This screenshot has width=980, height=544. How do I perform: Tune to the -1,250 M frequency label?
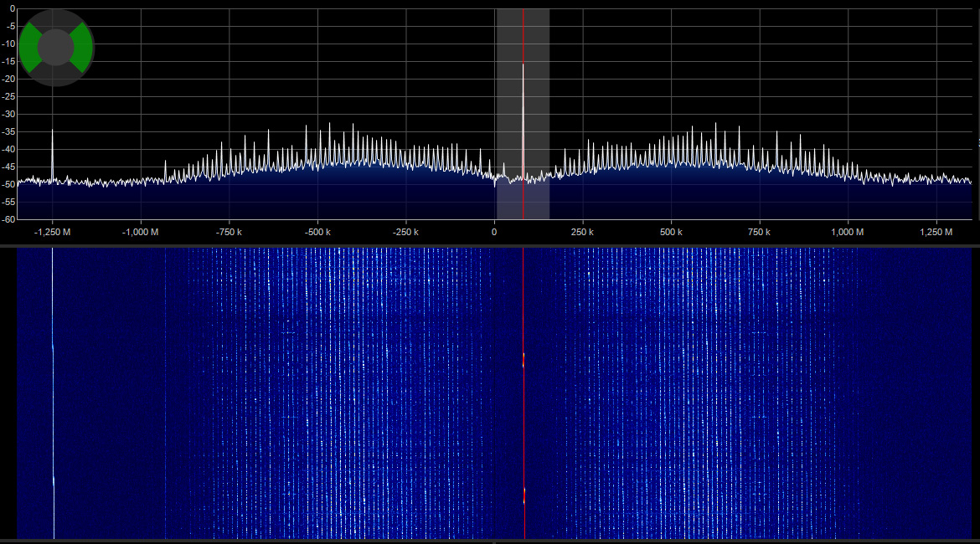53,233
